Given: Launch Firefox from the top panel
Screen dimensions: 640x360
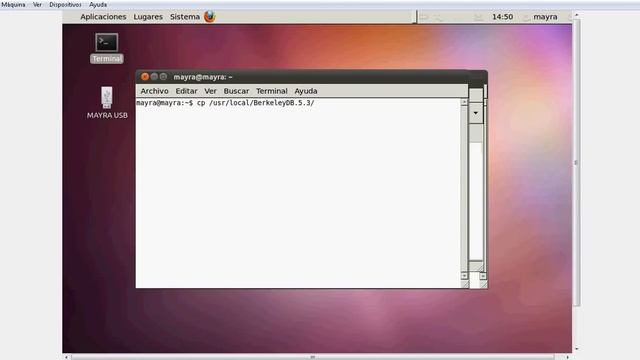Looking at the screenshot, I should coord(209,17).
